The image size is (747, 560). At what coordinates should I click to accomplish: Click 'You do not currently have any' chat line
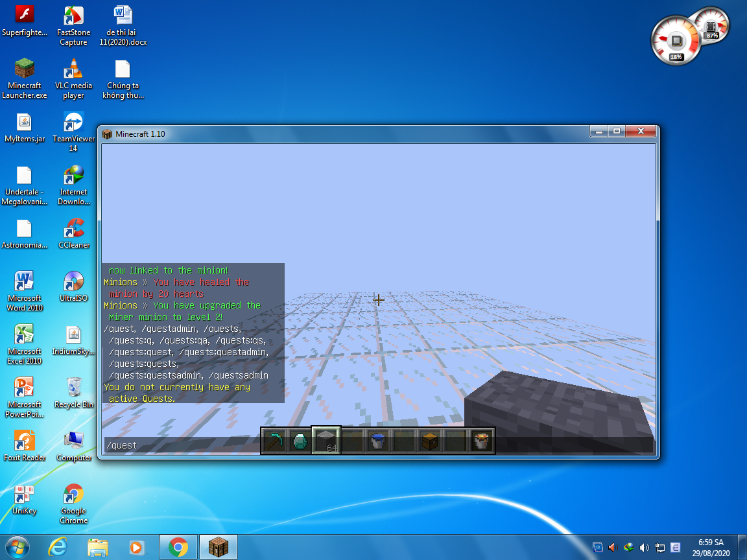click(x=177, y=387)
